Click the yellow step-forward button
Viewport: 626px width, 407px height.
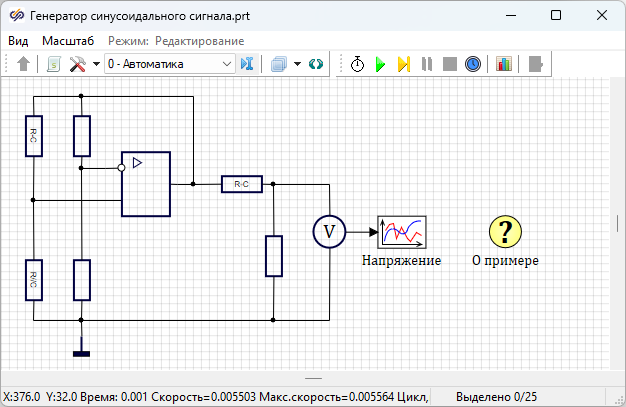403,64
